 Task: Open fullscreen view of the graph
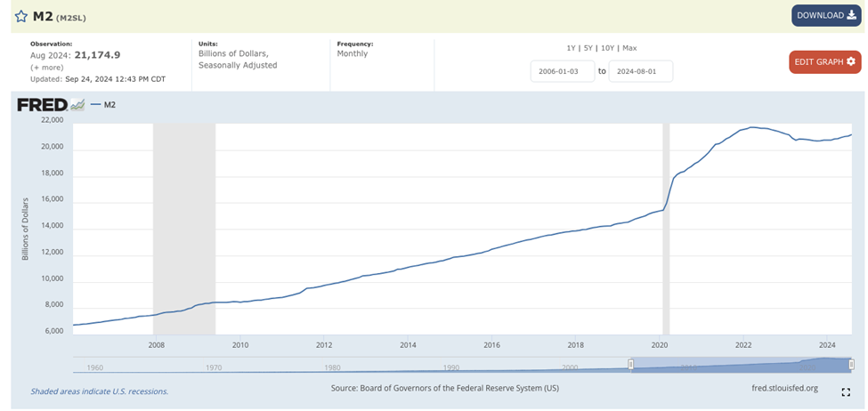846,391
